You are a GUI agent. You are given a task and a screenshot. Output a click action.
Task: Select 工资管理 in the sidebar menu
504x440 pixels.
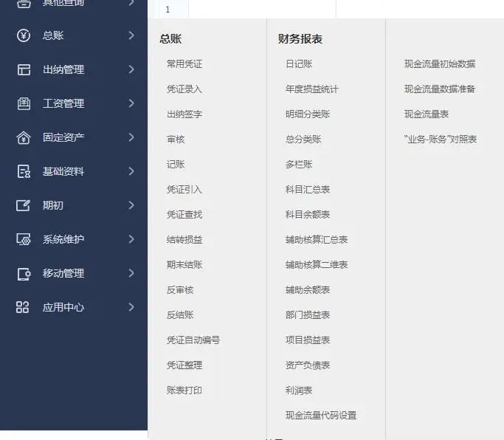(x=63, y=103)
